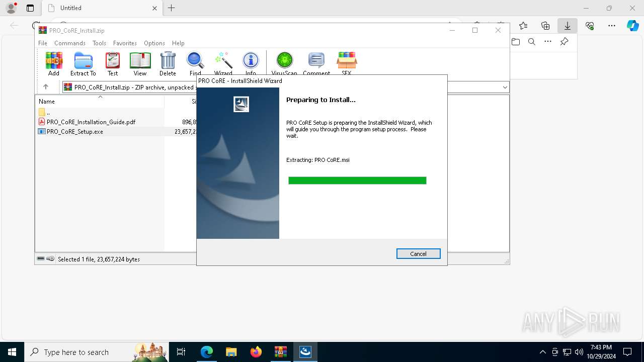
Task: Click the Comment toolbar icon
Action: coord(316,64)
